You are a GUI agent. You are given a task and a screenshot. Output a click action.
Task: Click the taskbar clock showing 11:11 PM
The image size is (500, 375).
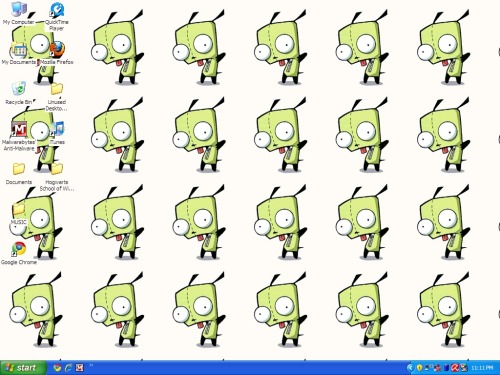click(482, 368)
